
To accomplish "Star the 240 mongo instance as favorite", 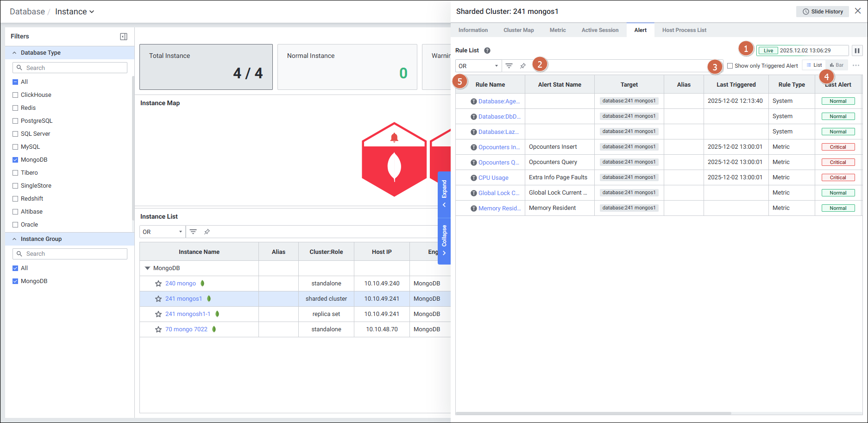I will click(x=158, y=284).
